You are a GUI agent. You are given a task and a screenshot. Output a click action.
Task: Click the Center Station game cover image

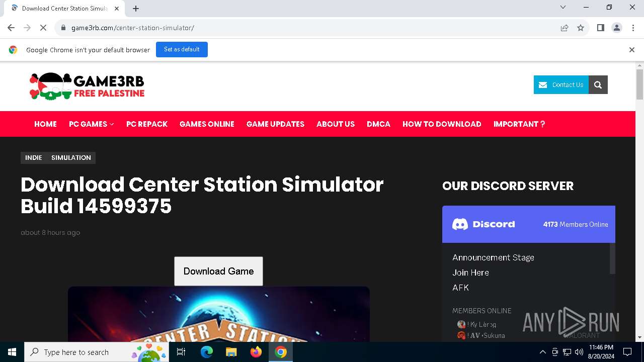click(219, 314)
